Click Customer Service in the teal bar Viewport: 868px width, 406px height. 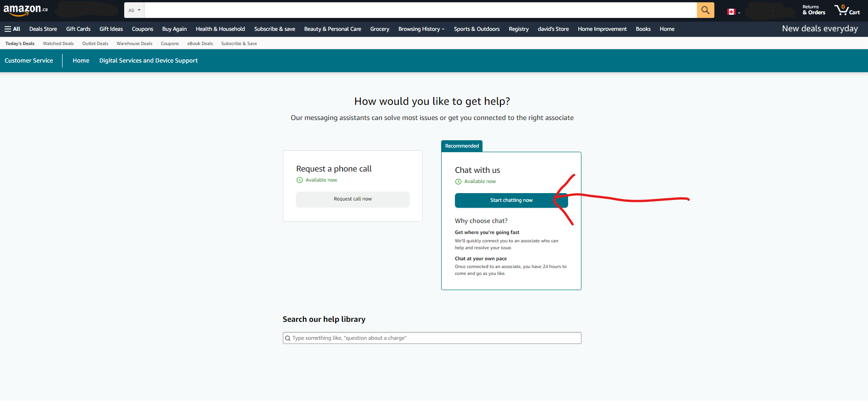pyautogui.click(x=29, y=61)
